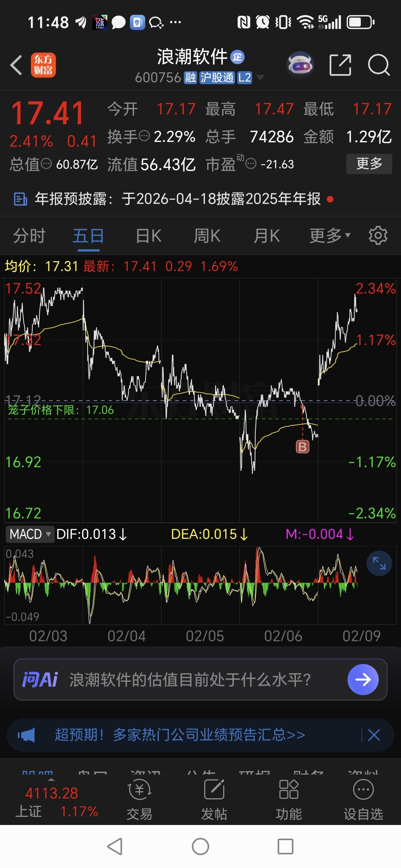Tap the 02/03 date label
Viewport: 401px width, 868px height.
click(x=48, y=636)
